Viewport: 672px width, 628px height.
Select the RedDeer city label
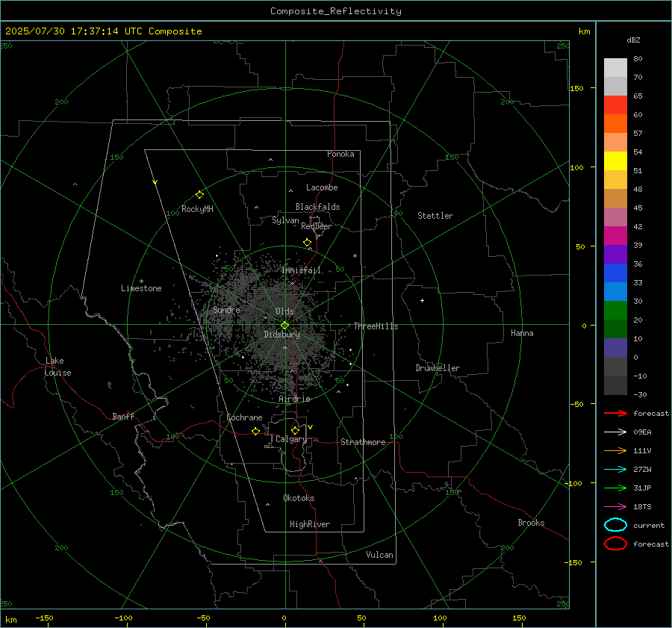[x=317, y=226]
